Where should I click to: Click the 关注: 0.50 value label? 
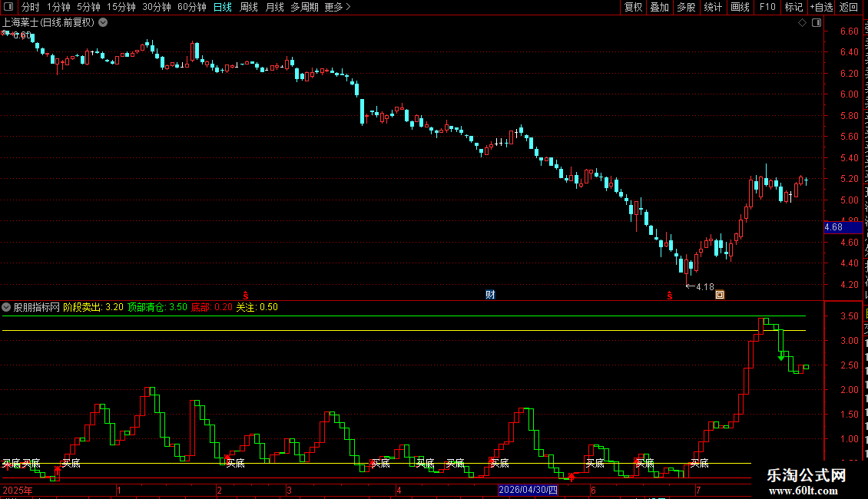point(257,307)
